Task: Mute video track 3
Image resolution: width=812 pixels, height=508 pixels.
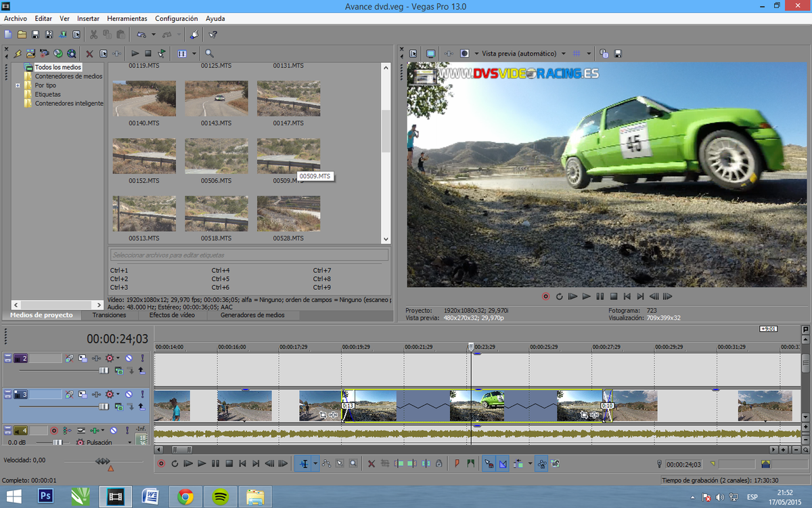Action: (x=129, y=394)
